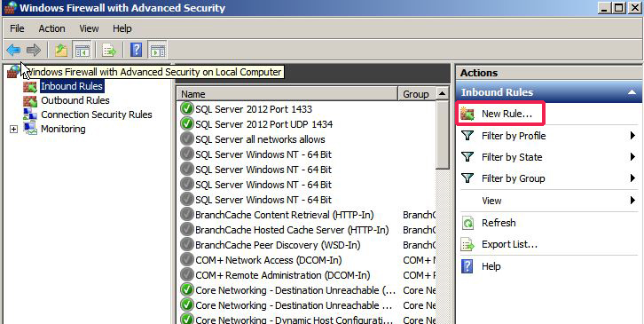This screenshot has height=324, width=644.
Task: Toggle the show/hide console tree icon
Action: pos(82,51)
